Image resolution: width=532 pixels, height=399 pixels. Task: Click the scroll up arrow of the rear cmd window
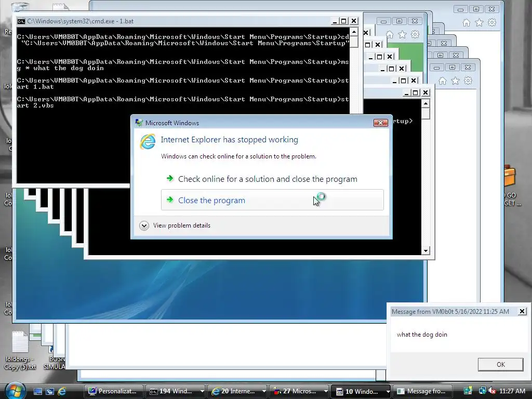[425, 103]
